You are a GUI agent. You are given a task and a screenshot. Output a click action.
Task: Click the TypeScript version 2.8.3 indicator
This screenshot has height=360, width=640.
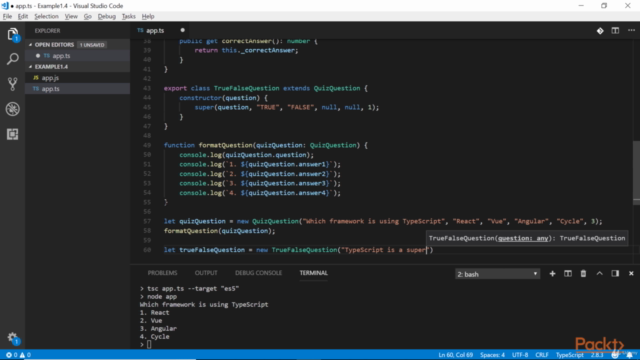click(597, 355)
